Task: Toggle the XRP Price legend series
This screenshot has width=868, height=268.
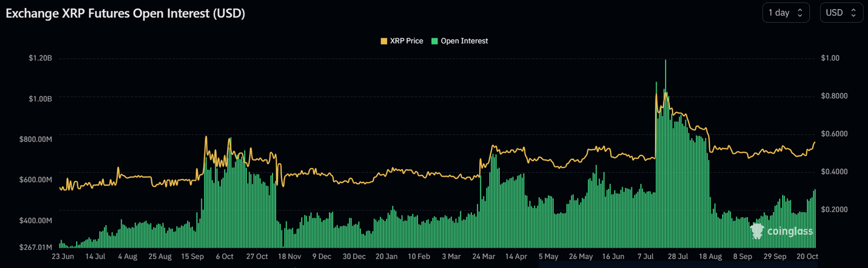Action: coord(402,41)
